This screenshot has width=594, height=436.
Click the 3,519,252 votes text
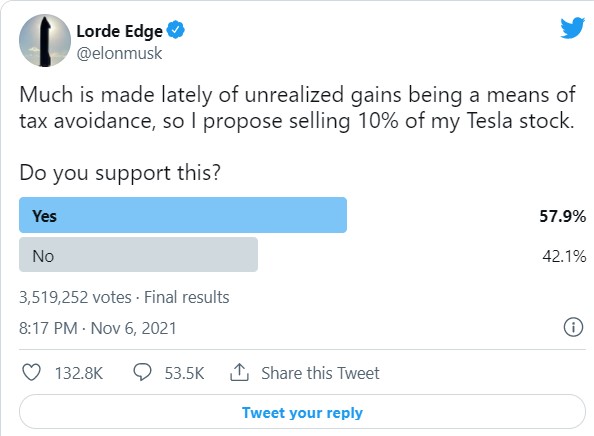(75, 297)
